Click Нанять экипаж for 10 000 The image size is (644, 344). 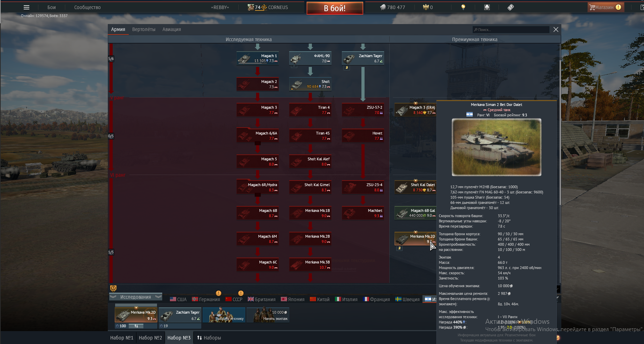(268, 315)
